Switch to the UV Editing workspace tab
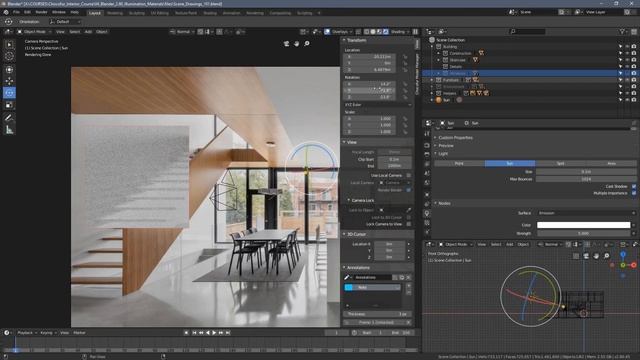 point(160,13)
